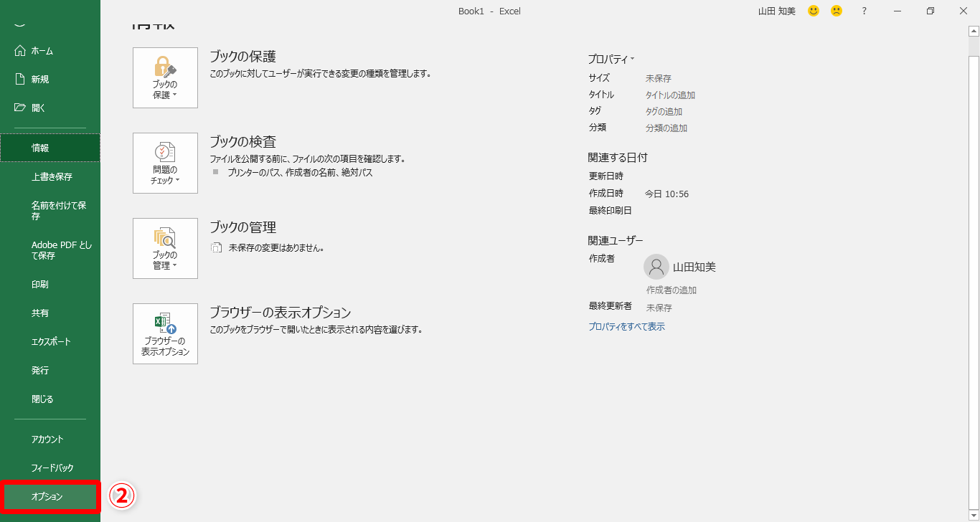Click the ブックの管理 heading
This screenshot has width=980, height=522.
(x=242, y=227)
